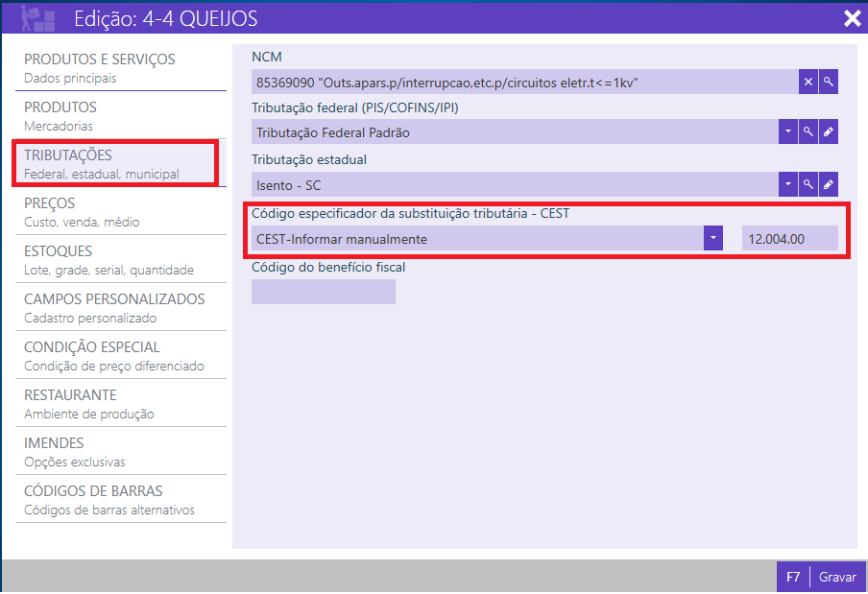The image size is (868, 594).
Task: Click the product box icon in title bar
Action: (x=37, y=17)
